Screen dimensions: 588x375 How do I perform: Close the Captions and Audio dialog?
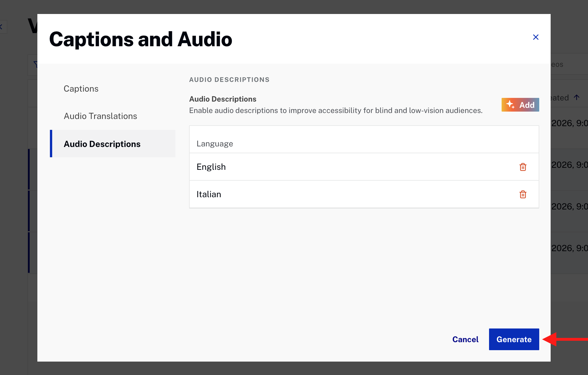(536, 37)
